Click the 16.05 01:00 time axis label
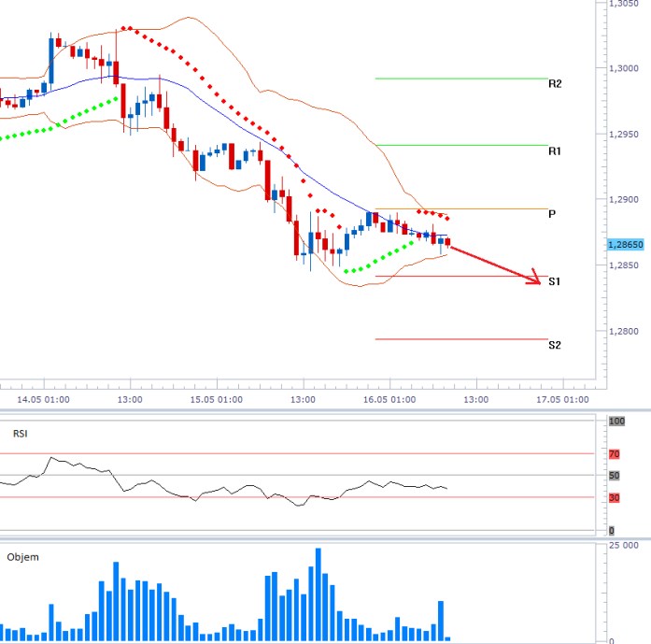The width and height of the screenshot is (651, 644). (x=389, y=400)
